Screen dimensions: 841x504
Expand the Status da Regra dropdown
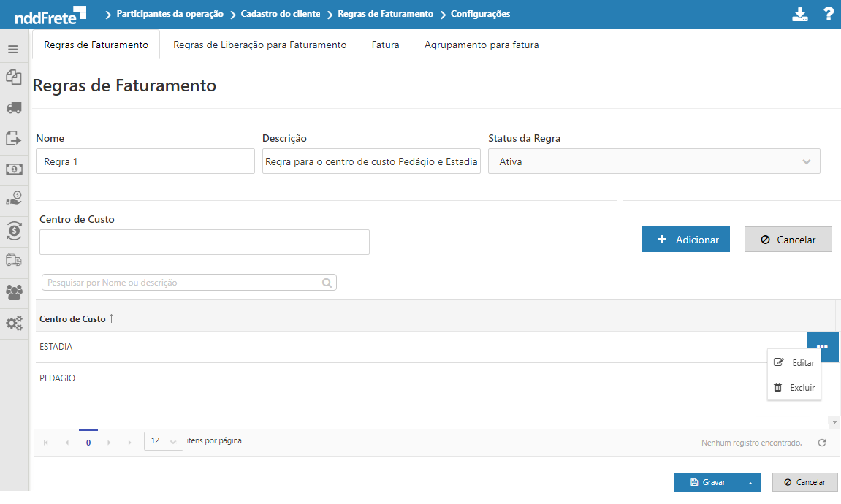[654, 161]
